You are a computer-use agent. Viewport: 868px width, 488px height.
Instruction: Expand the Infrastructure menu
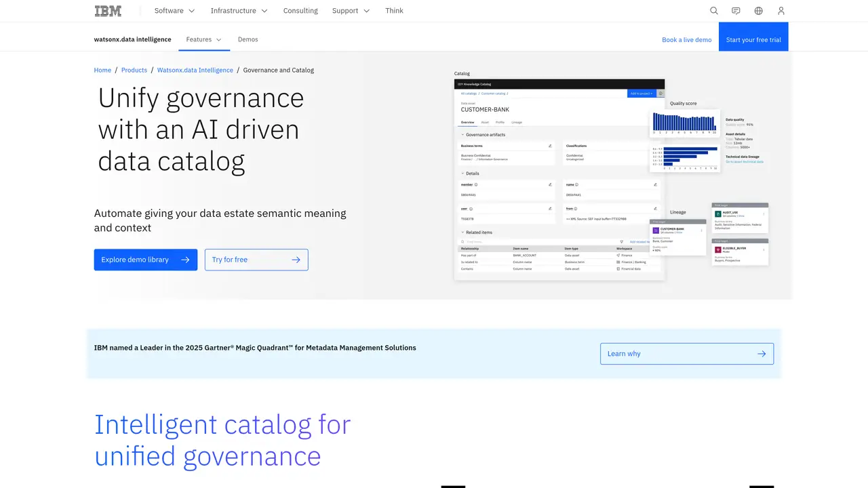[239, 11]
